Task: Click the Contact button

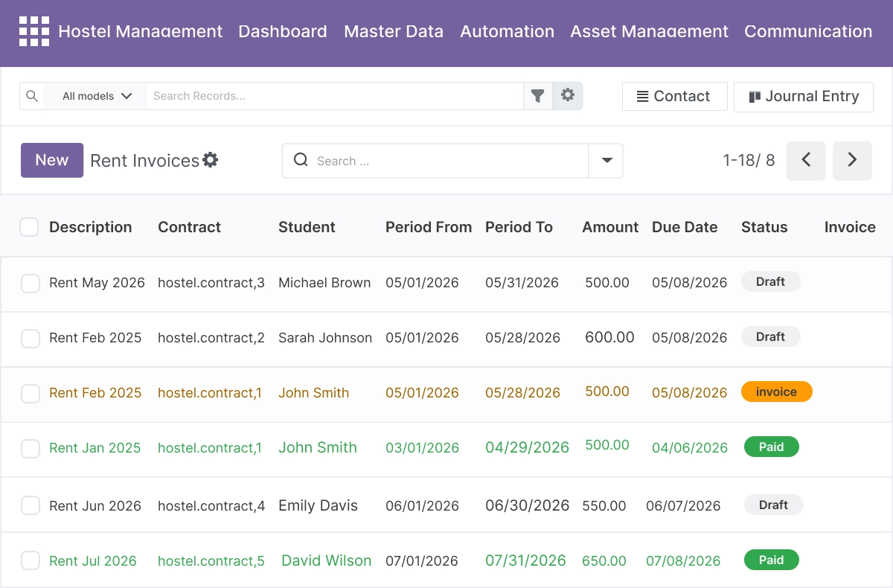Action: point(674,96)
